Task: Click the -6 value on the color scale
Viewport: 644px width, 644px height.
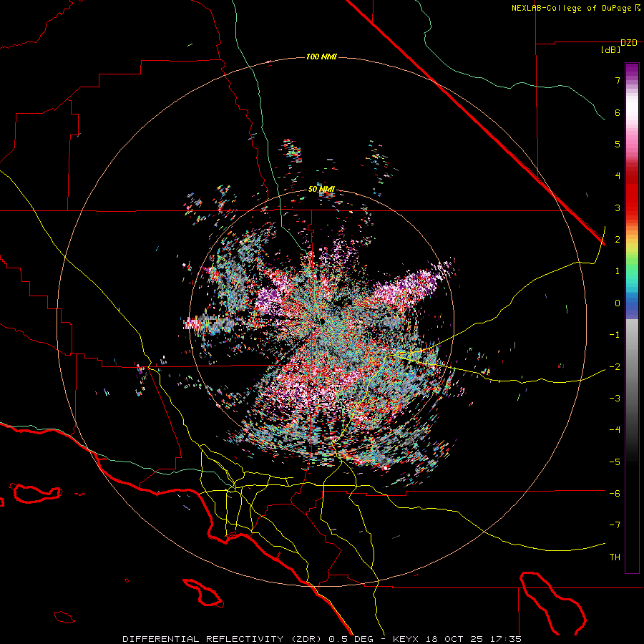Action: [615, 493]
